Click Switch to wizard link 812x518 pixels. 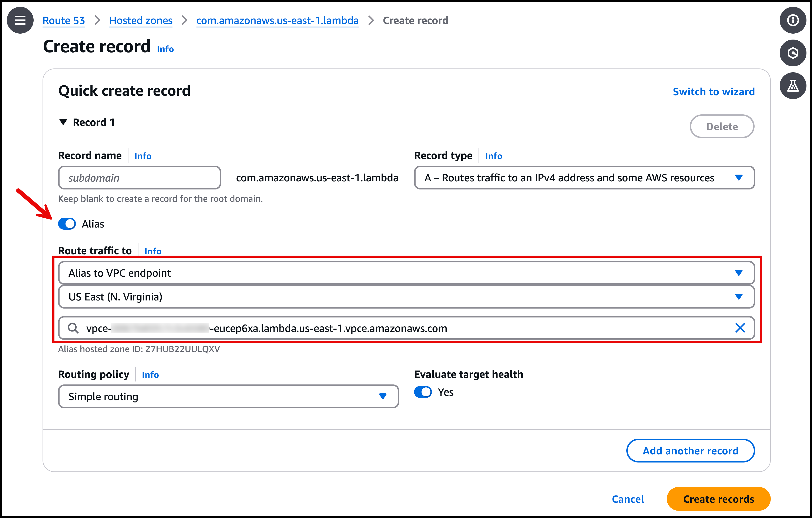[714, 92]
